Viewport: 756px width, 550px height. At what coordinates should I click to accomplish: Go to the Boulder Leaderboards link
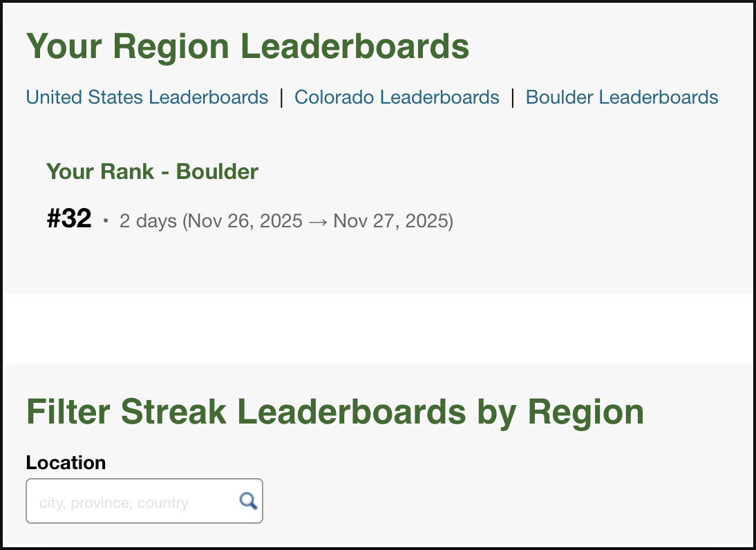pyautogui.click(x=622, y=97)
